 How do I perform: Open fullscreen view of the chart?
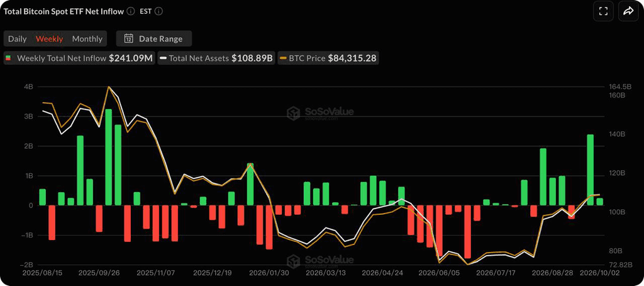point(603,11)
